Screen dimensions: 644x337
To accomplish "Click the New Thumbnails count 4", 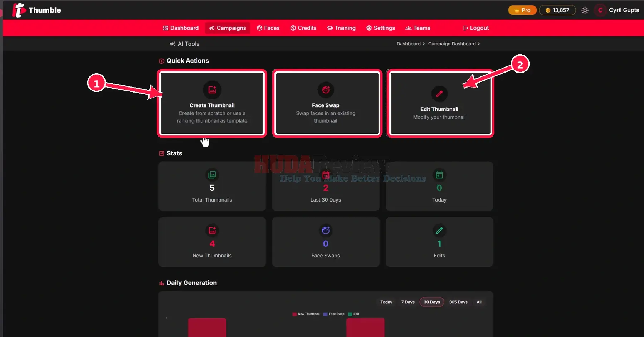I will (x=212, y=244).
